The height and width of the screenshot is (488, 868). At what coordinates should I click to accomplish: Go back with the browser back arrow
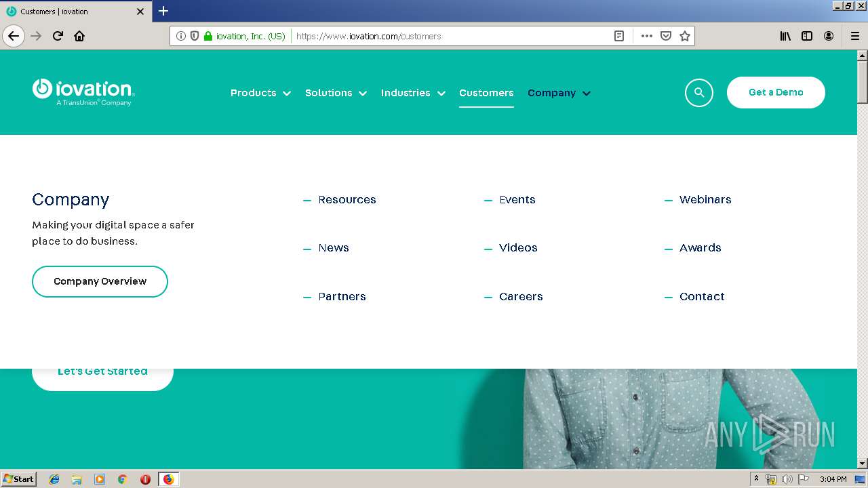(14, 36)
